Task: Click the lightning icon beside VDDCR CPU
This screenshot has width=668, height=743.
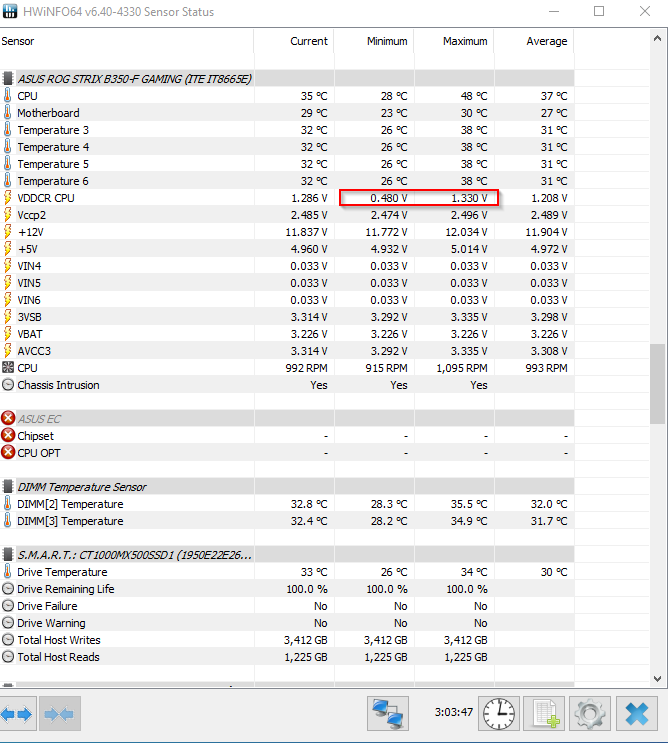Action: pos(8,198)
